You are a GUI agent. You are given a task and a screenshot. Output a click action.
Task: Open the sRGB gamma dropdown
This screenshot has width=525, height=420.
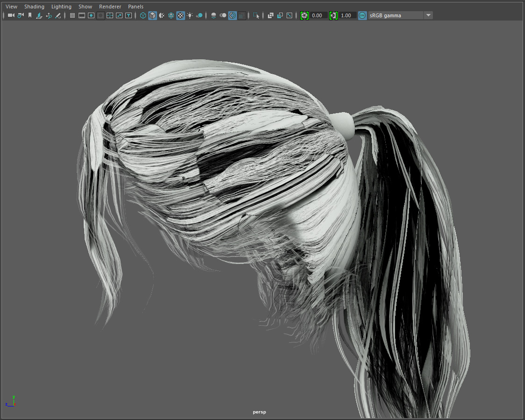(428, 15)
